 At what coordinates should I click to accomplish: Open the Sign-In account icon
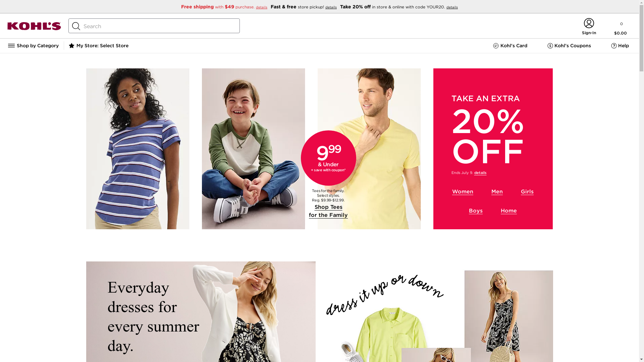coord(589,26)
